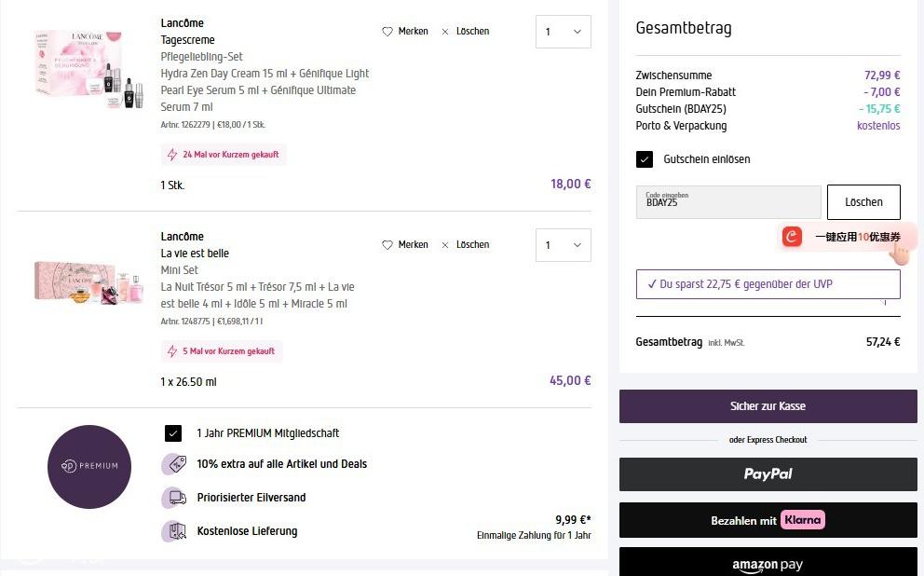Click heart icon for Lancôme Tagescreme
Screen dimensions: 924x576
[x=387, y=32]
